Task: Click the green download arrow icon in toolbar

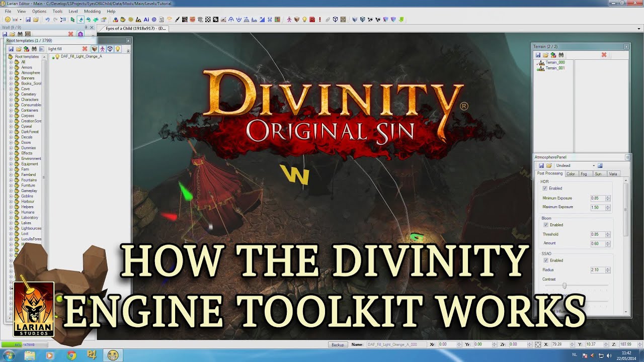Action: click(x=401, y=20)
